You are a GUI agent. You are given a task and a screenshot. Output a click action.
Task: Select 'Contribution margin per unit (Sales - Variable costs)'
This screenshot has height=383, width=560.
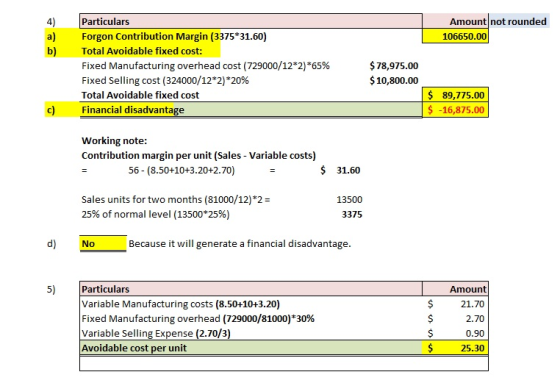click(199, 155)
